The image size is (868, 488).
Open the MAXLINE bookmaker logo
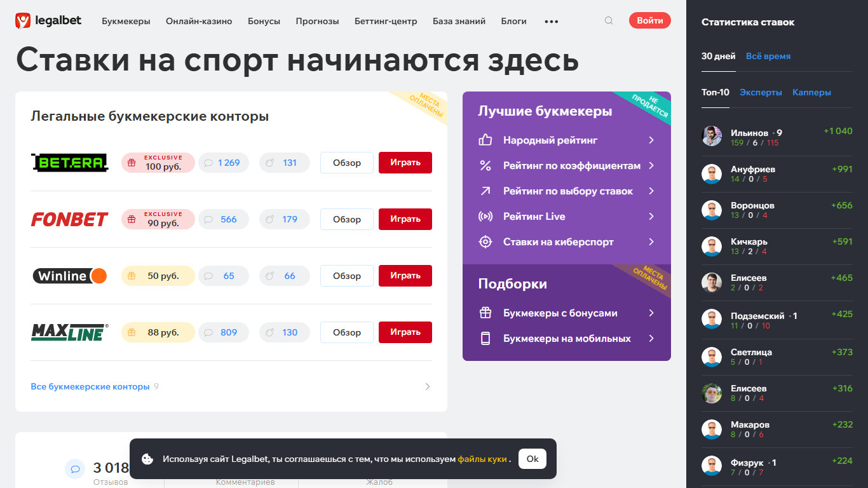(x=70, y=332)
